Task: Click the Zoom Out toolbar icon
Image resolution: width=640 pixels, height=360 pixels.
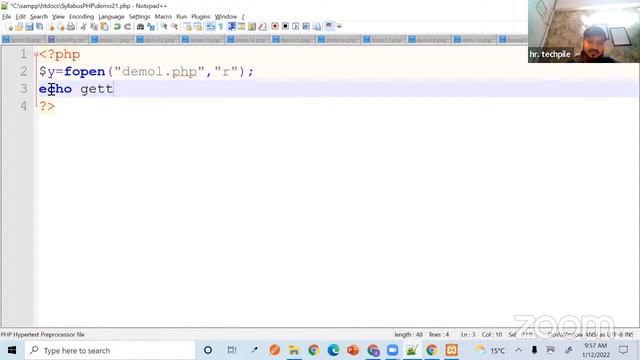Action: pyautogui.click(x=174, y=27)
